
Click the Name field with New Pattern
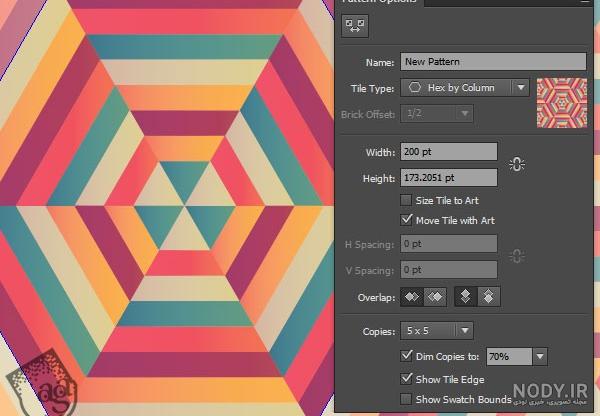(493, 62)
